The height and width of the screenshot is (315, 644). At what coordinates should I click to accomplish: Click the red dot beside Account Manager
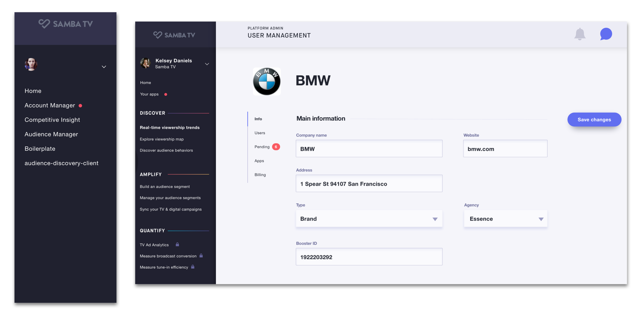pyautogui.click(x=80, y=106)
